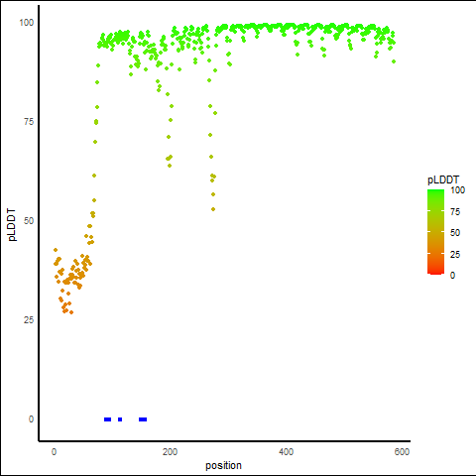Click the y-axis tick label 25
Image resolution: width=476 pixels, height=476 pixels.
point(29,320)
